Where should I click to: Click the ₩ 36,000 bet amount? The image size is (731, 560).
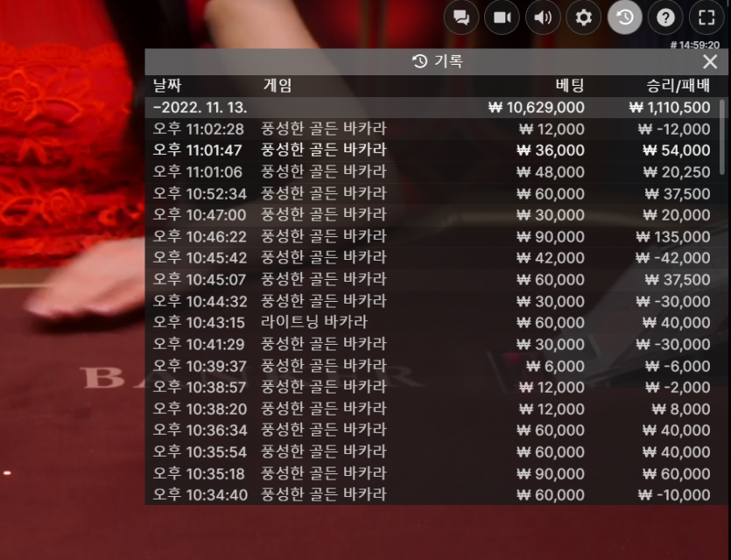[x=551, y=150]
